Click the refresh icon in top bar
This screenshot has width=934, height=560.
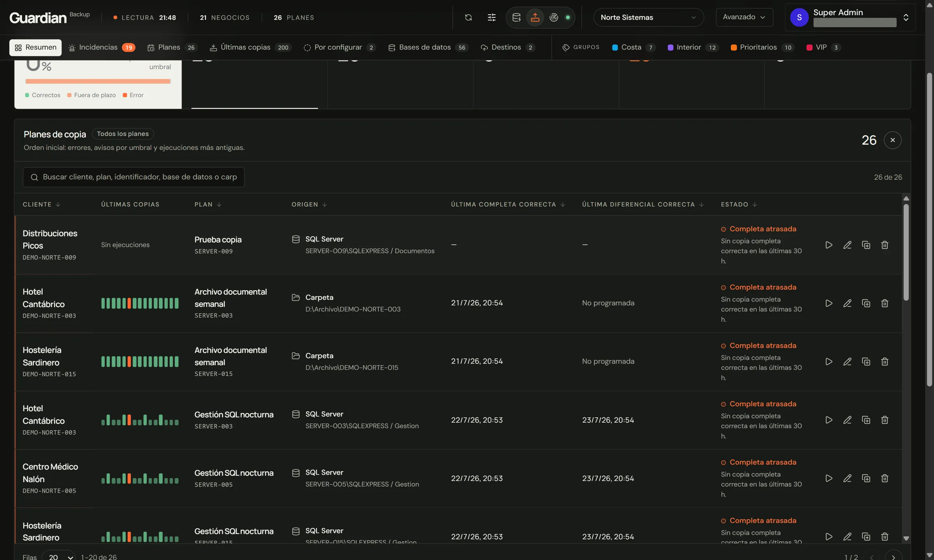pyautogui.click(x=468, y=17)
